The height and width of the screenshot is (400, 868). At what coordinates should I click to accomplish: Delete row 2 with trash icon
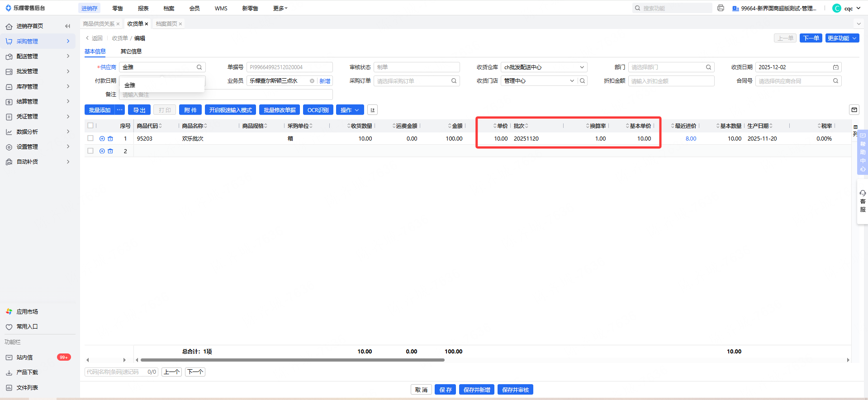pos(110,151)
